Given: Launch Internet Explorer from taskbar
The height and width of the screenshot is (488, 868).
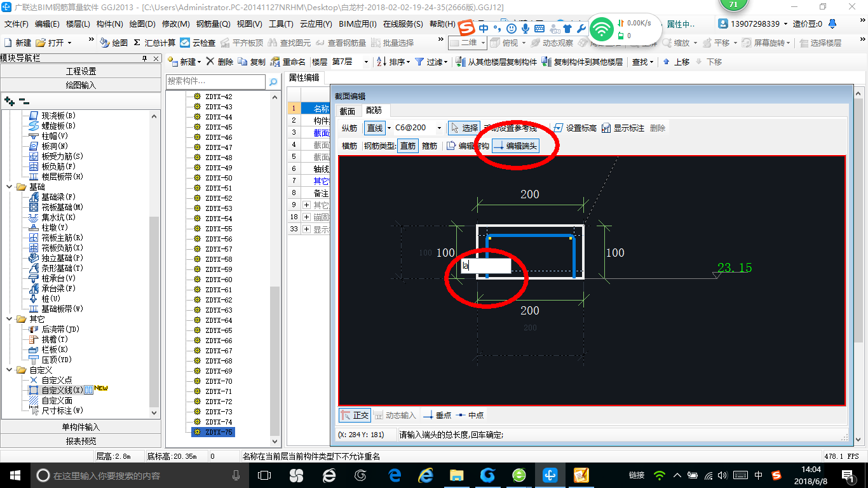Looking at the screenshot, I should coord(425,475).
